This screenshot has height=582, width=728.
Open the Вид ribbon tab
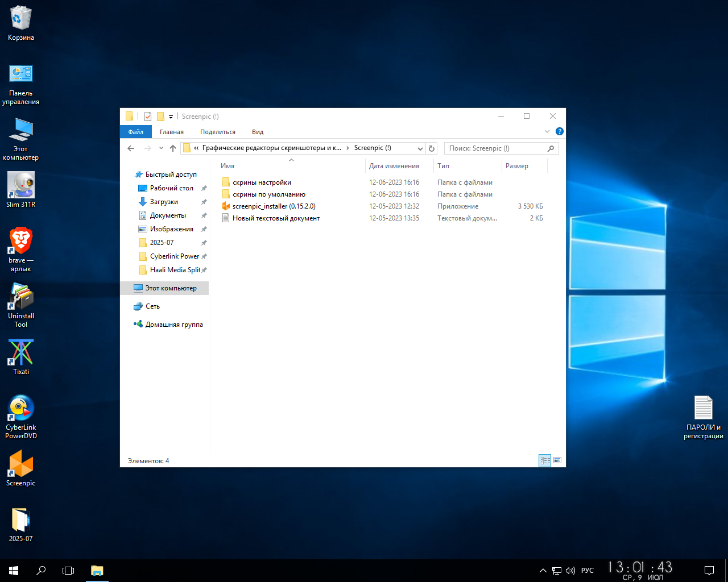pos(258,132)
